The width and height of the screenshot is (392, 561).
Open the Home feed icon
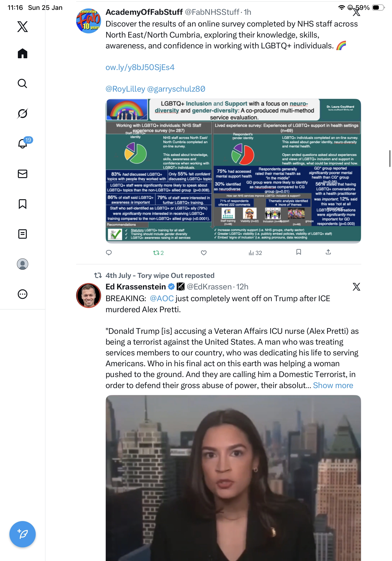pos(23,53)
